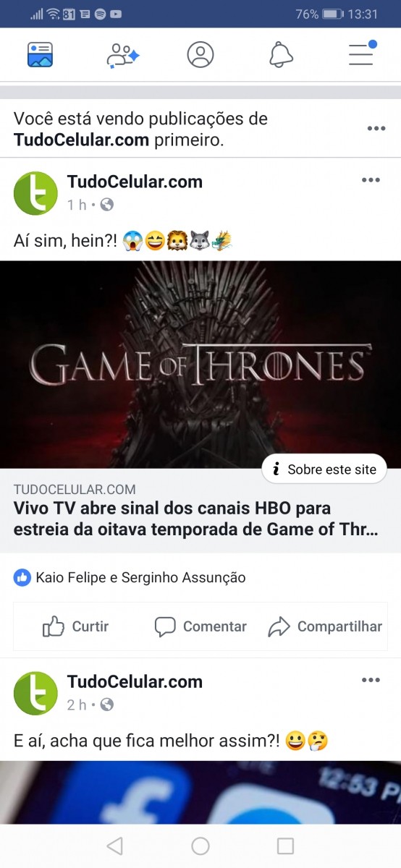Image resolution: width=401 pixels, height=868 pixels.
Task: Tap 'Sobre este site' info button
Action: point(324,469)
